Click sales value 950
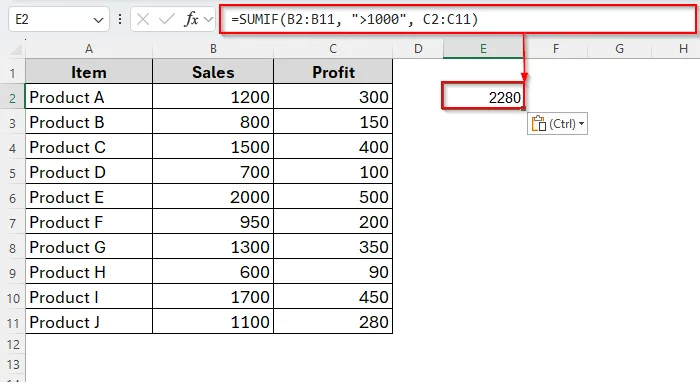Viewport: 700px width, 382px height. (x=213, y=222)
